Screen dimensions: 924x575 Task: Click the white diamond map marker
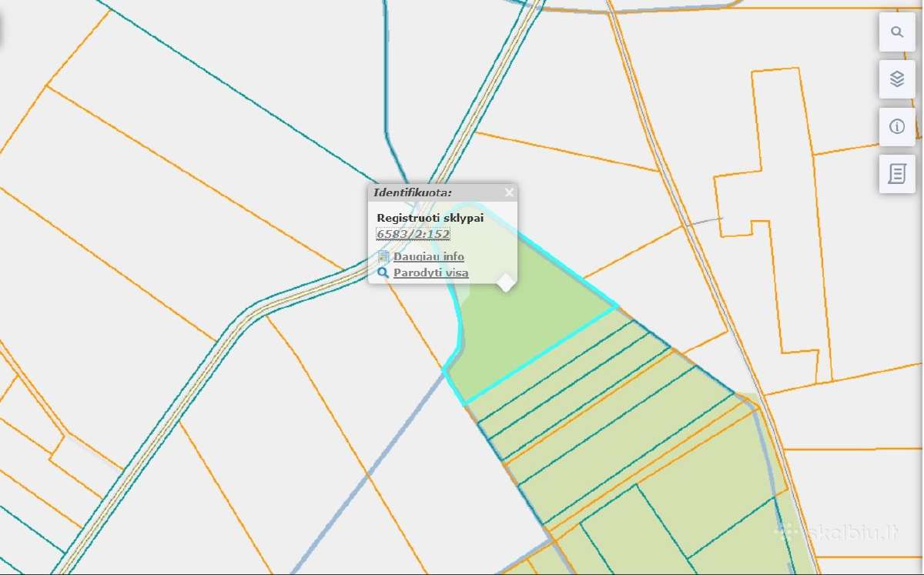pyautogui.click(x=505, y=282)
